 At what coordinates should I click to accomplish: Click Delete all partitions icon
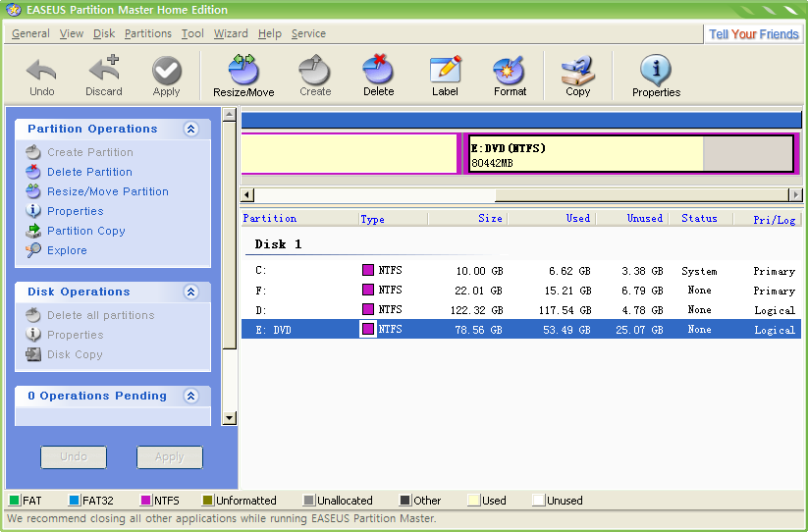[33, 315]
